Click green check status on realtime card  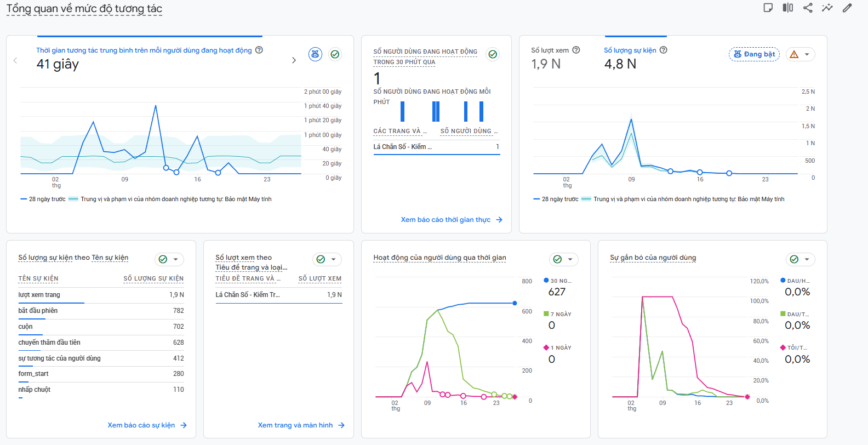493,54
